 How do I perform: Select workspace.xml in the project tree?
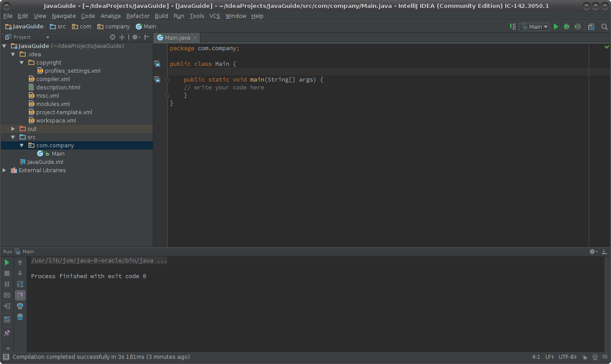pos(56,121)
